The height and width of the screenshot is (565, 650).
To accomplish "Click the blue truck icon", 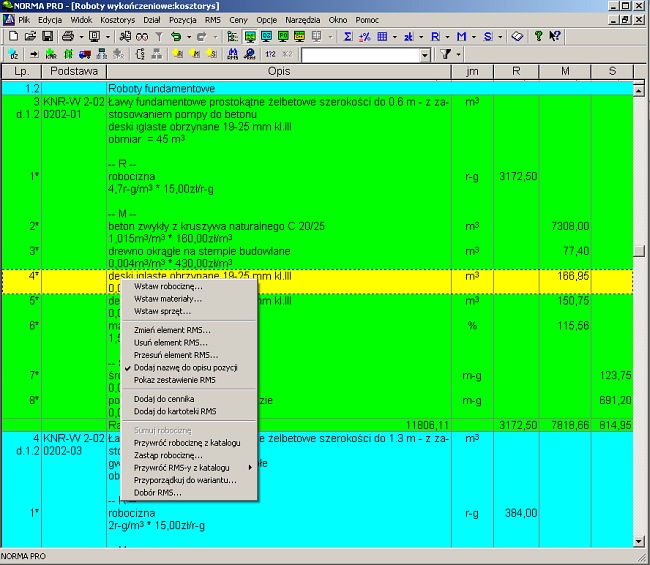I will 84,54.
